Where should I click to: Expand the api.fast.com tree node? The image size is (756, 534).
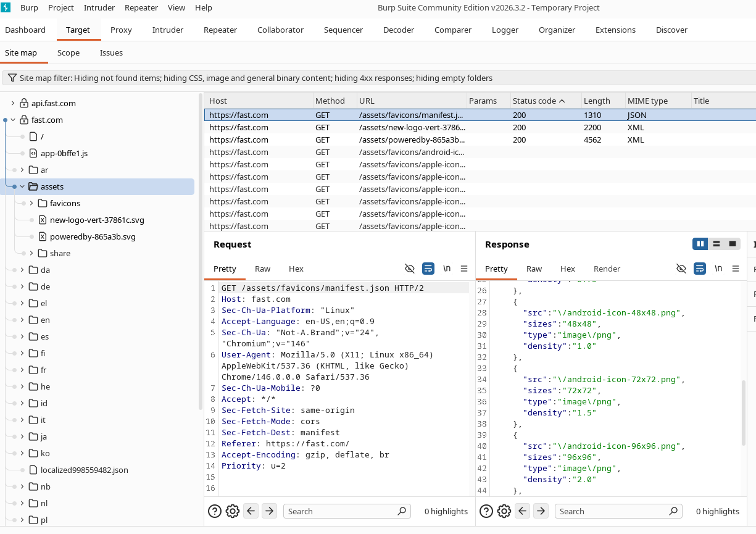[x=12, y=104]
